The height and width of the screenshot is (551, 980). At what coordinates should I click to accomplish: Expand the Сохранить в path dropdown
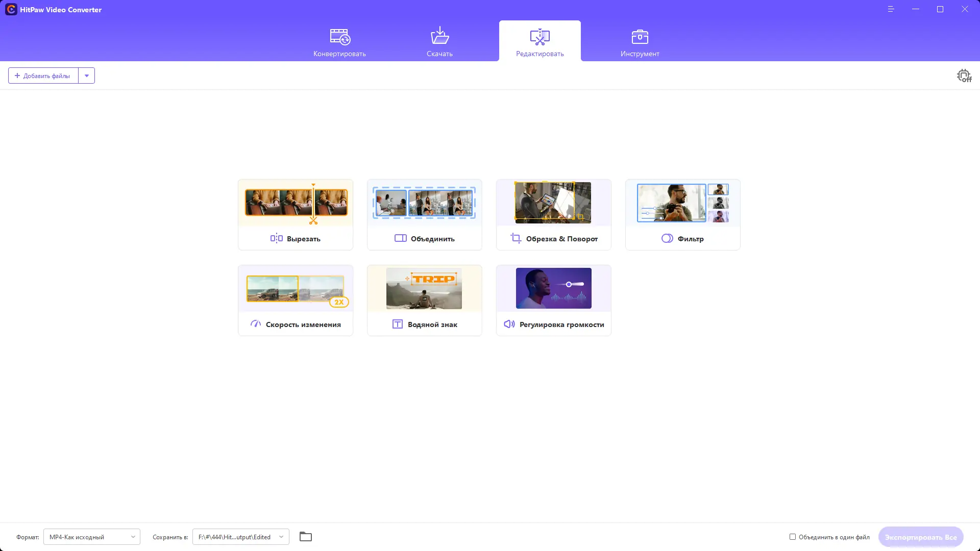[281, 537]
